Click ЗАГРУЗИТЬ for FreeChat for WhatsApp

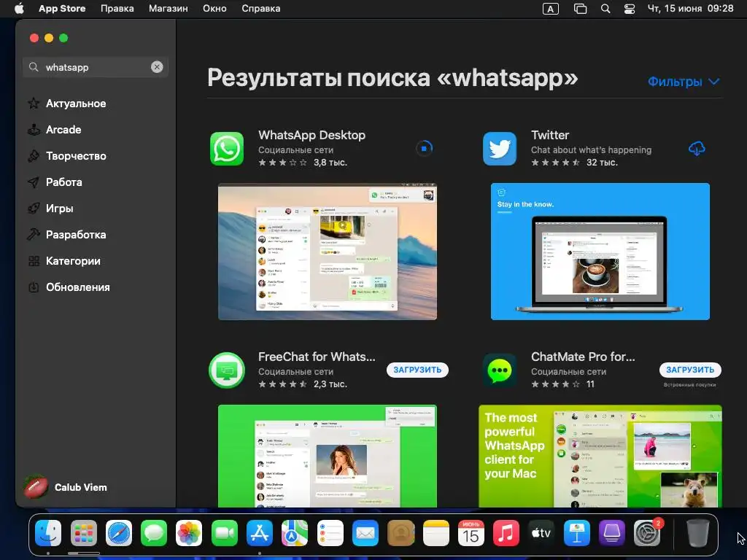[x=417, y=370]
